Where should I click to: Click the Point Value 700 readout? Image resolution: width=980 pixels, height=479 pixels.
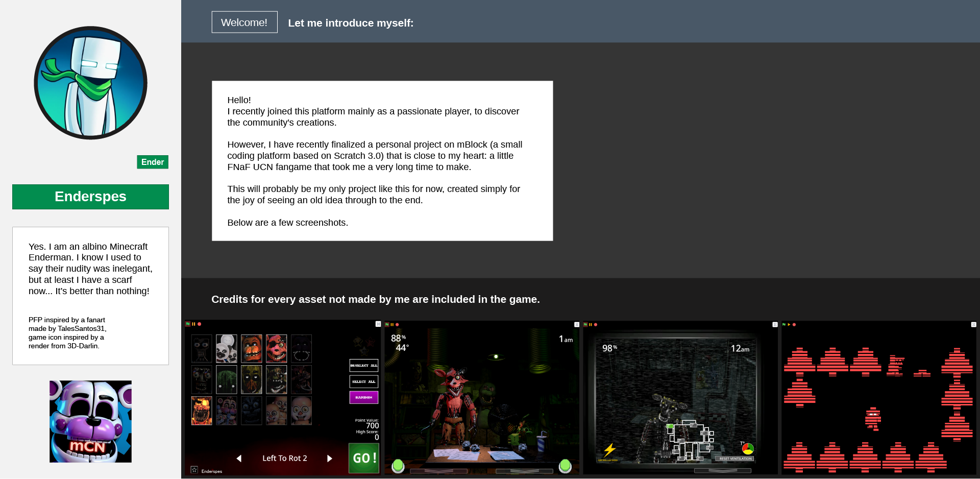coord(367,424)
